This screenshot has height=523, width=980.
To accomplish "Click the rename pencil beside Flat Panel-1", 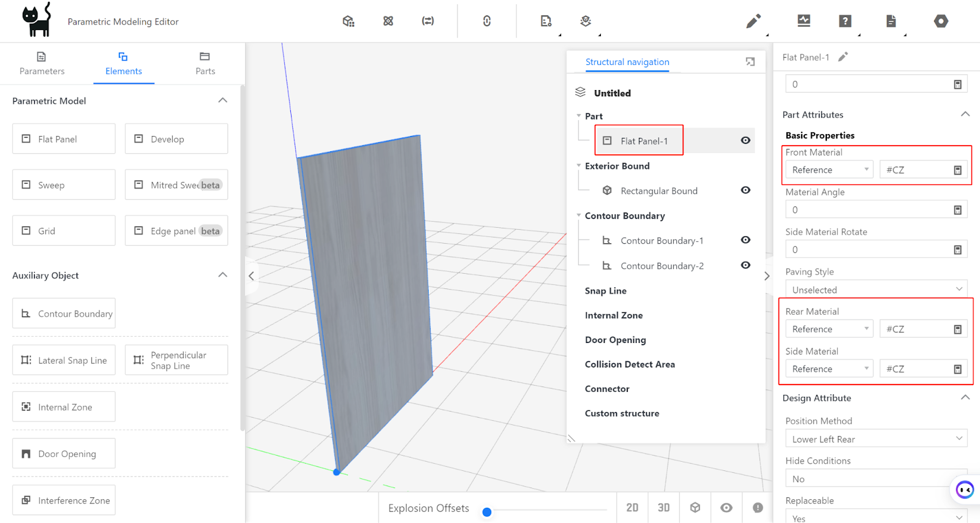I will pos(843,57).
